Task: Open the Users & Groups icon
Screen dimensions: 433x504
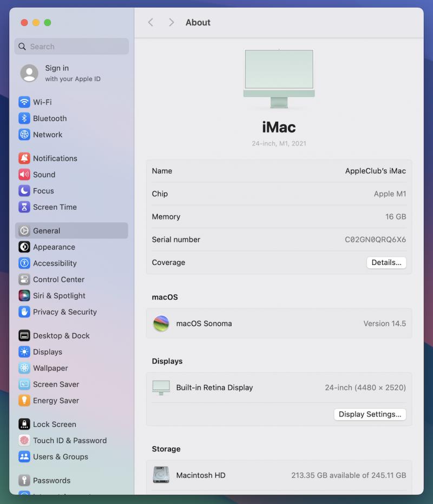Action: [x=24, y=457]
